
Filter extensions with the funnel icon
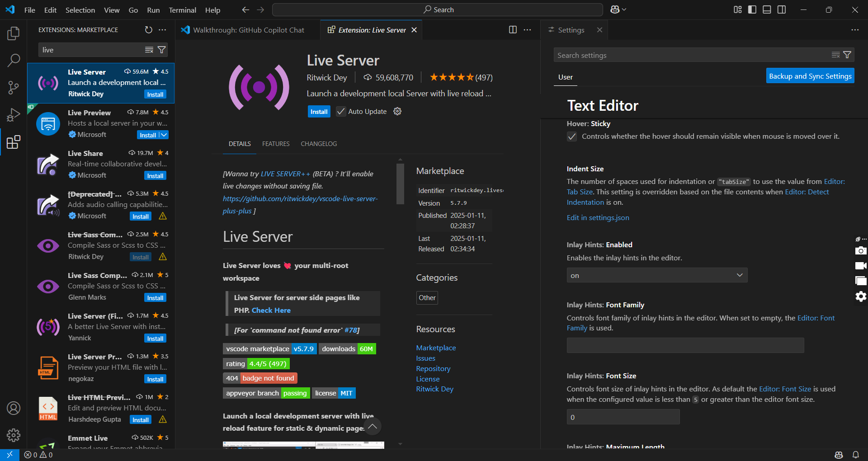tap(161, 50)
